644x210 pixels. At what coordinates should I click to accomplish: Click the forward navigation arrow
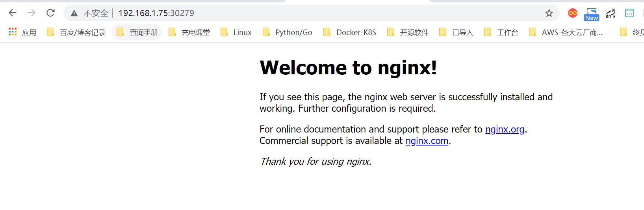[x=32, y=13]
